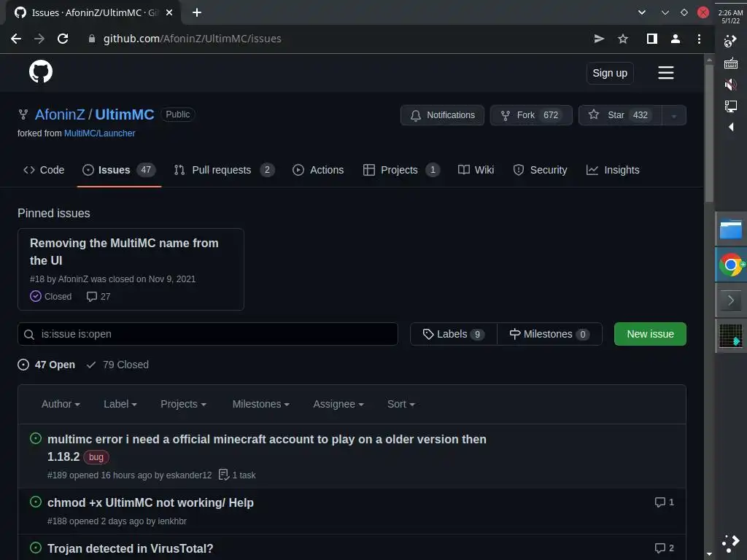747x560 pixels.
Task: Reload the page with refresh icon
Action: [x=63, y=39]
